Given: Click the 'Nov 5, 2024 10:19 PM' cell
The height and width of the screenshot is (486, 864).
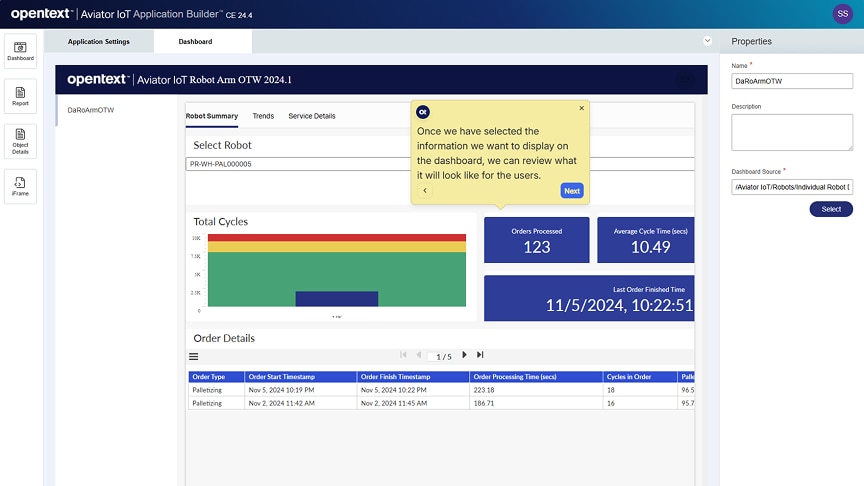Looking at the screenshot, I should coord(301,390).
